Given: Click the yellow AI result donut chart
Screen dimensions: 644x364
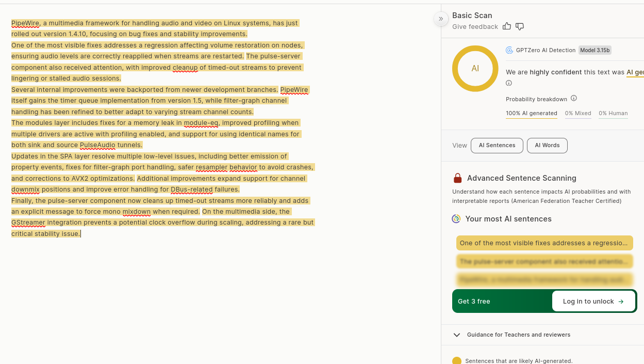Looking at the screenshot, I should pyautogui.click(x=475, y=69).
